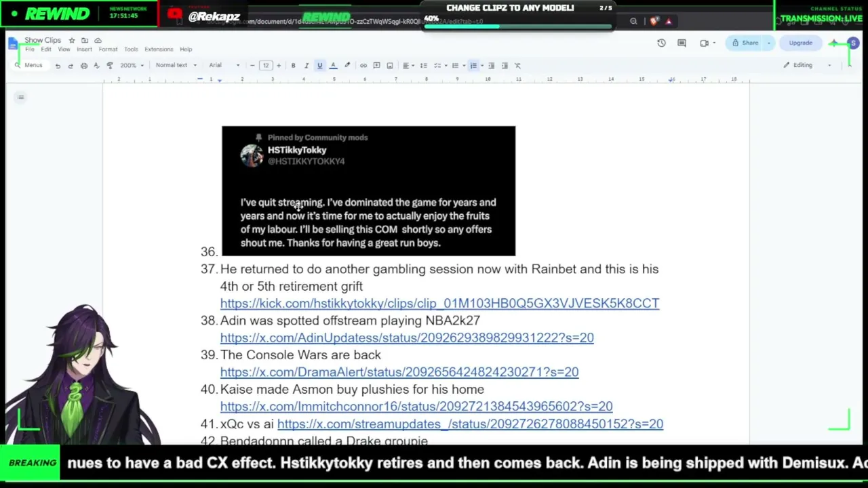Increase the font size

tap(278, 66)
